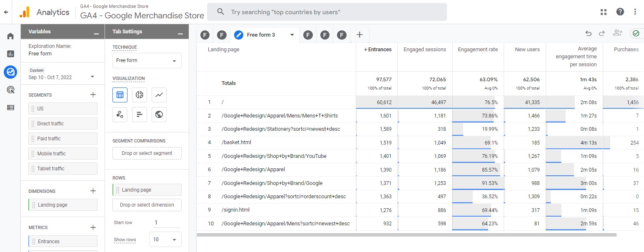Screen dimensions: 644x252
Task: Select the Paid traffic segment
Action: coord(63,138)
